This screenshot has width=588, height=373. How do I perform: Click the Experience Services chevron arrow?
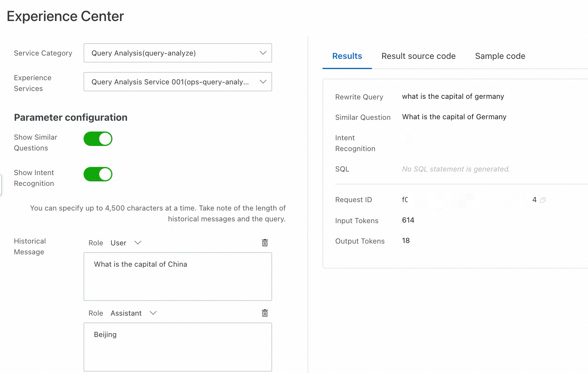coord(263,82)
